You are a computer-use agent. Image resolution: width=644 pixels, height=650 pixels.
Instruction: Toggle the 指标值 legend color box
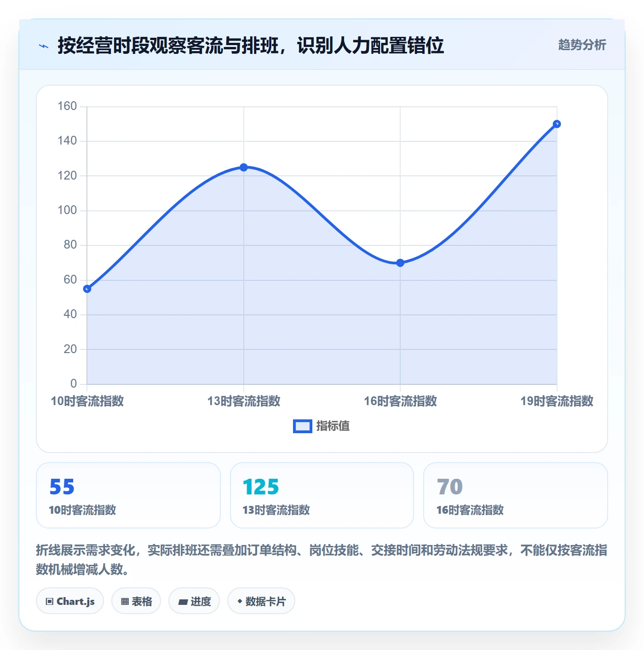pyautogui.click(x=303, y=426)
